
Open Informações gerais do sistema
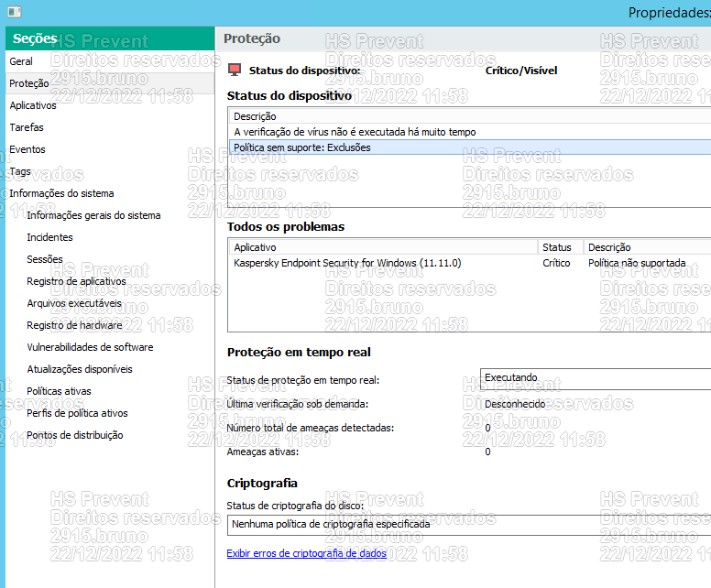coord(93,215)
